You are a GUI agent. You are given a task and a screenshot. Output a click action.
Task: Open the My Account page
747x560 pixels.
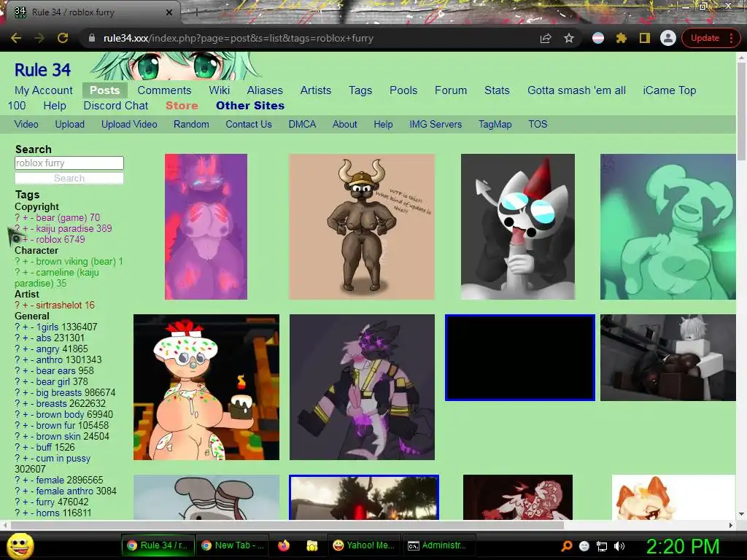(x=43, y=90)
